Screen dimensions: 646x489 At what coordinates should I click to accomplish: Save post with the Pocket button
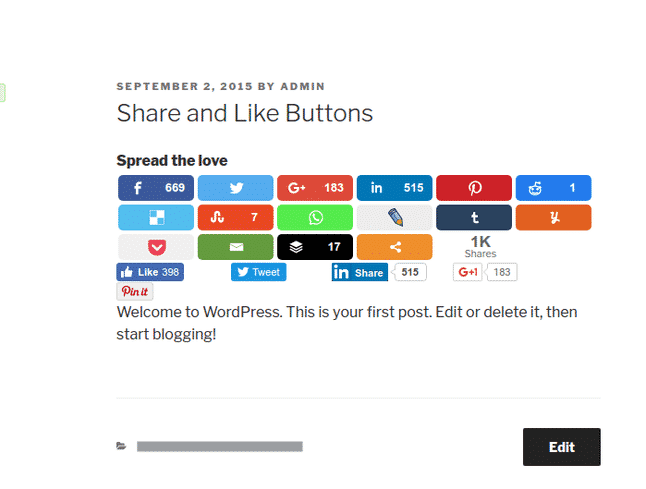tap(156, 246)
